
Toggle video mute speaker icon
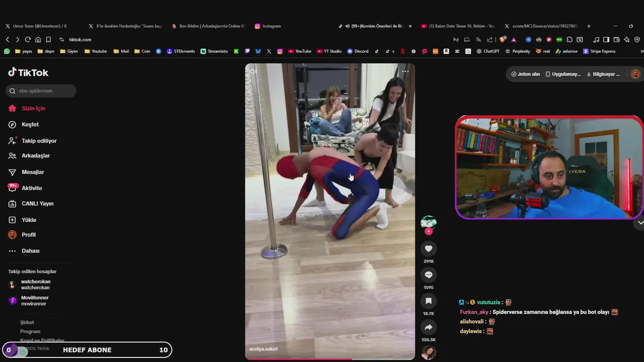coord(253,71)
